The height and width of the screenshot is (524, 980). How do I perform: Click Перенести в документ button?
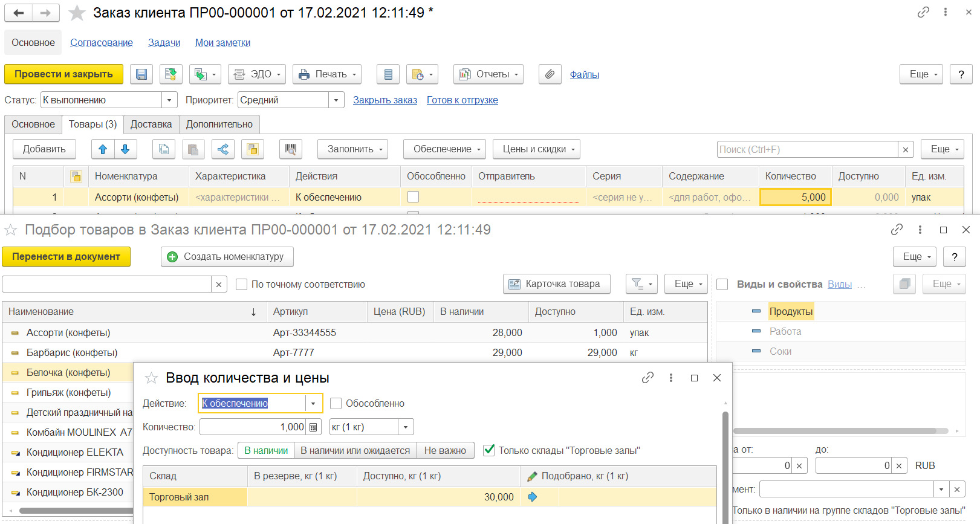(66, 257)
